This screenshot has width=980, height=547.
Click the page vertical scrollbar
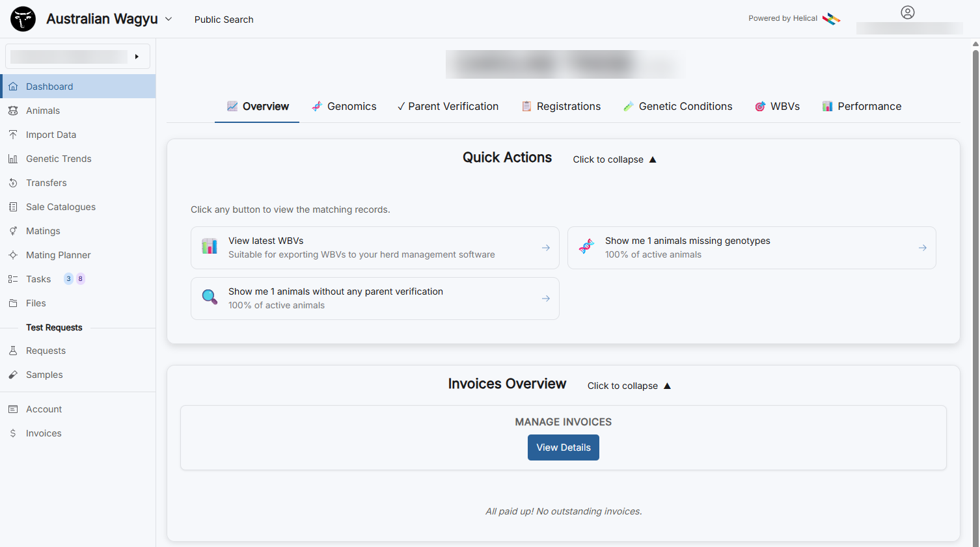(975, 260)
